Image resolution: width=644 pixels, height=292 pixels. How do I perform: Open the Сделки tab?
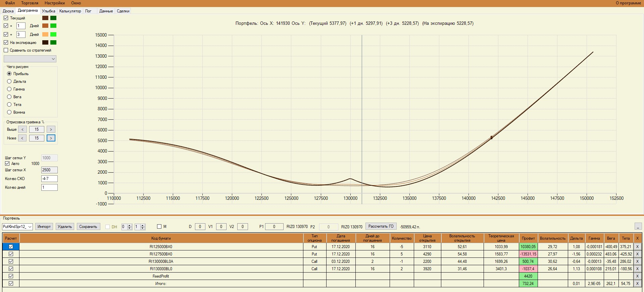tap(123, 11)
